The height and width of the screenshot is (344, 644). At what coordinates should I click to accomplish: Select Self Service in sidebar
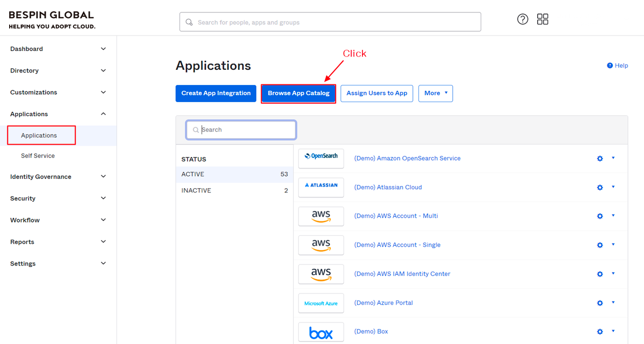[38, 156]
